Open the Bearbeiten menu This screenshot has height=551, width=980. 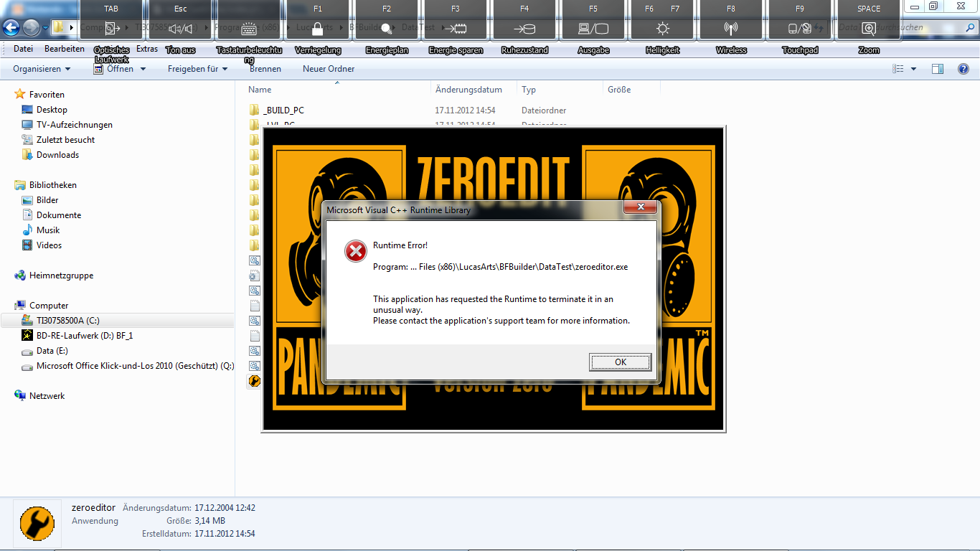[x=65, y=49]
